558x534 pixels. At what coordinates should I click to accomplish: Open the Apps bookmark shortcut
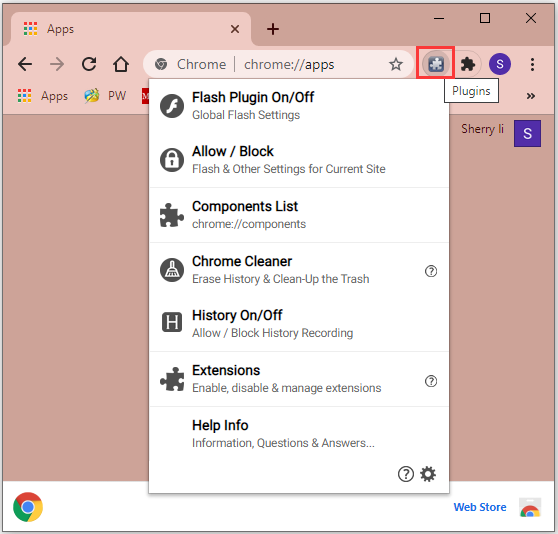click(x=43, y=96)
